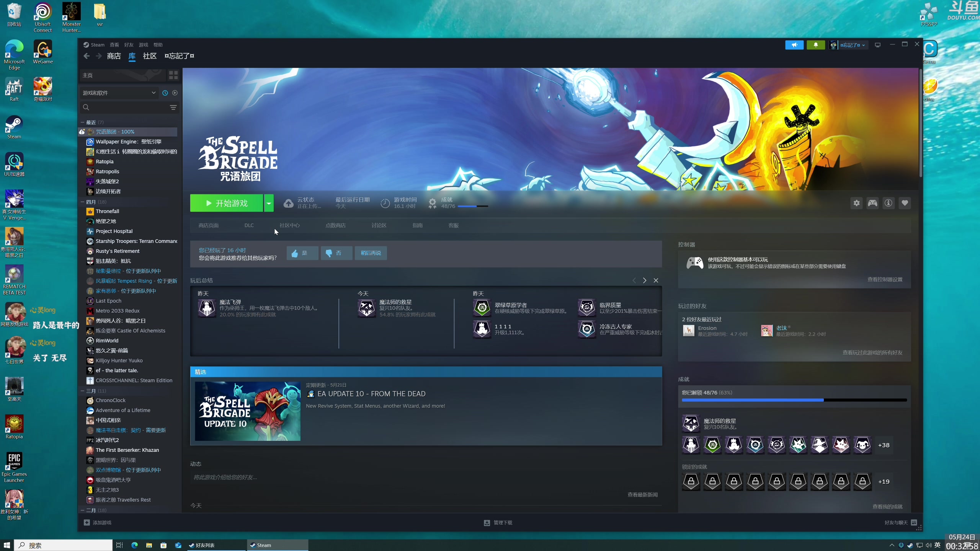The height and width of the screenshot is (551, 980).
Task: Show game info icon
Action: [889, 203]
